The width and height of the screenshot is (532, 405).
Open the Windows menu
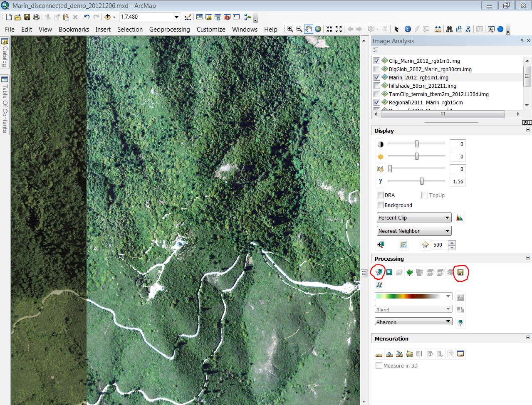[245, 30]
